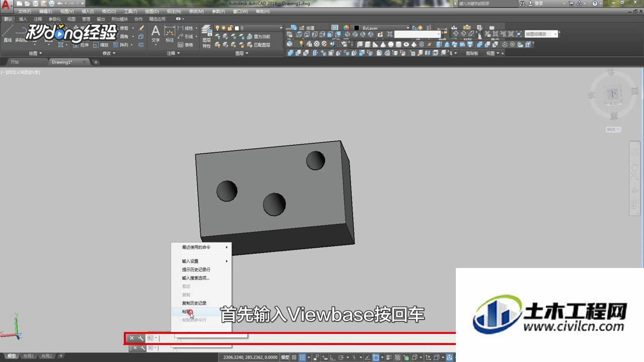Open the Help (帮助) menu
The height and width of the screenshot is (362, 644).
(263, 11)
